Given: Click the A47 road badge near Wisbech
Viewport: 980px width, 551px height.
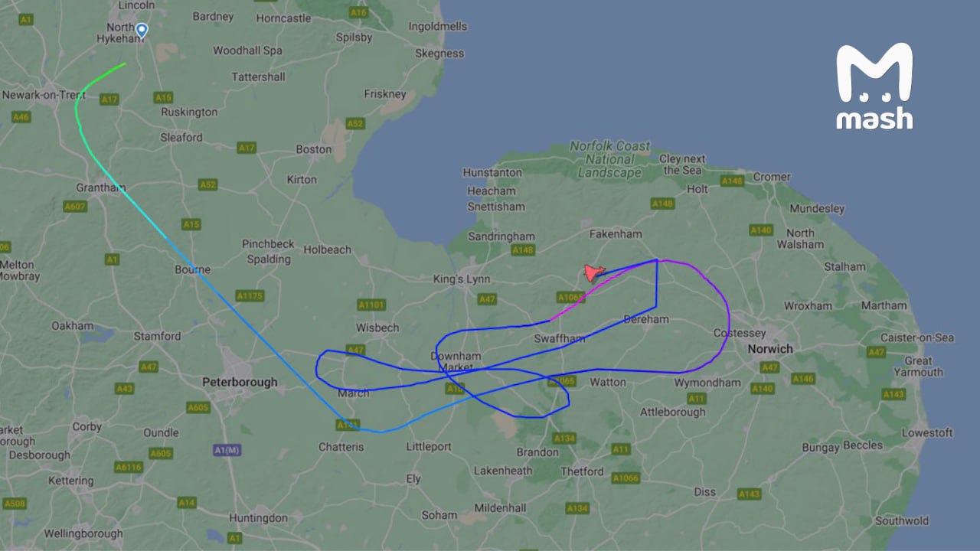Looking at the screenshot, I should (x=355, y=350).
